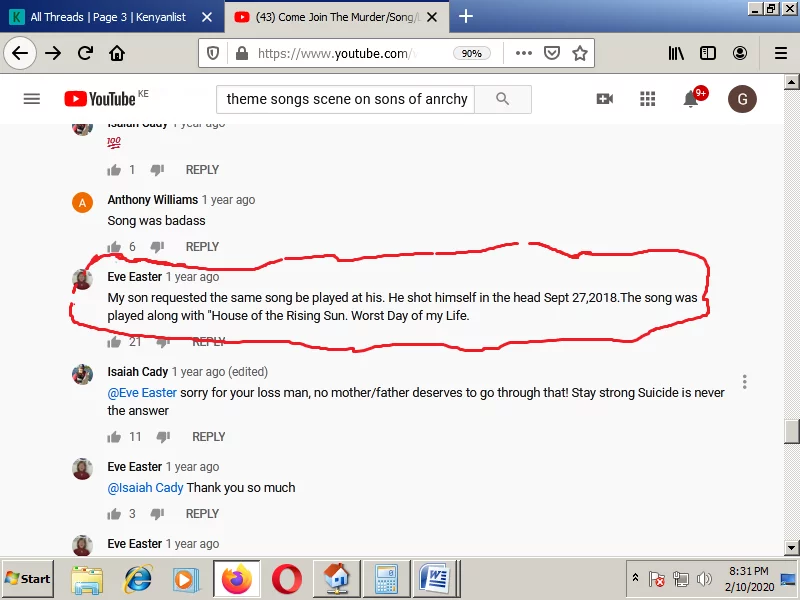
Task: Open the Firefox application hamburger menu
Action: point(781,53)
